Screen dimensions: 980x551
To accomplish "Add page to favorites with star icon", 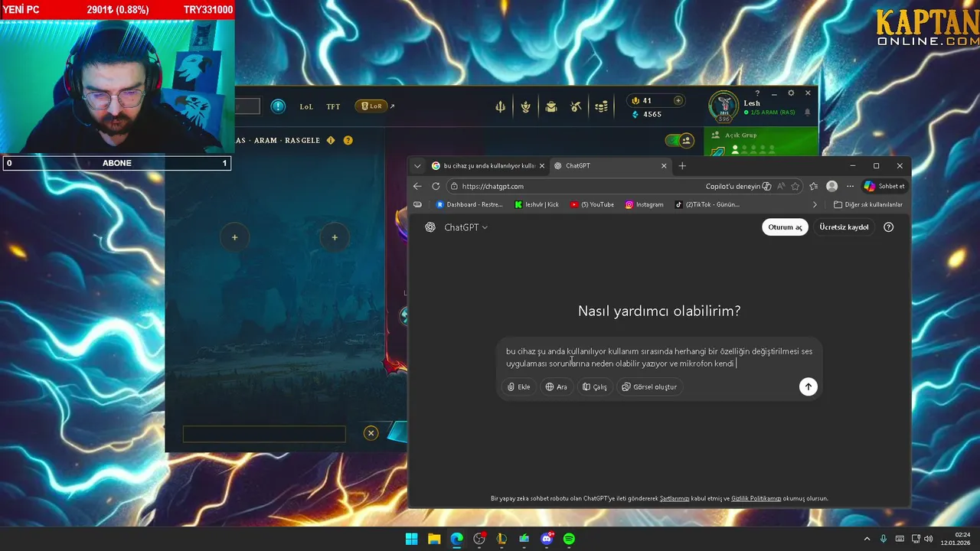I will [795, 186].
